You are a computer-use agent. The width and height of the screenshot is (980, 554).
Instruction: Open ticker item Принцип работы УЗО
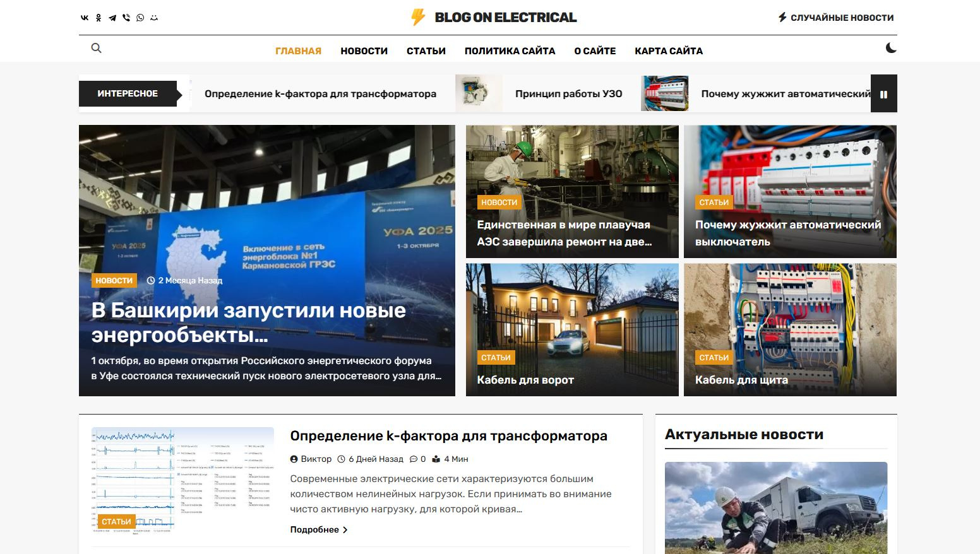coord(568,93)
